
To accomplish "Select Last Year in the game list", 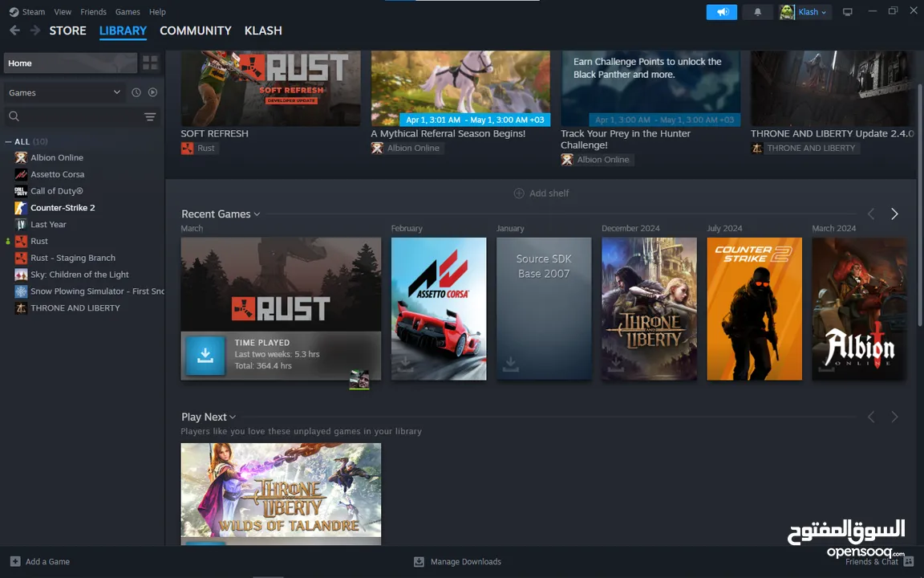I will [48, 224].
